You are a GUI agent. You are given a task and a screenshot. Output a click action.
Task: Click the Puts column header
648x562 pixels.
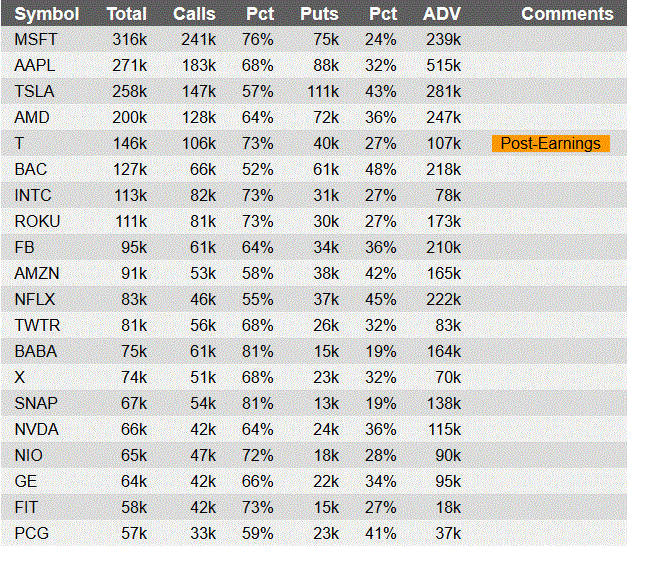(x=319, y=14)
